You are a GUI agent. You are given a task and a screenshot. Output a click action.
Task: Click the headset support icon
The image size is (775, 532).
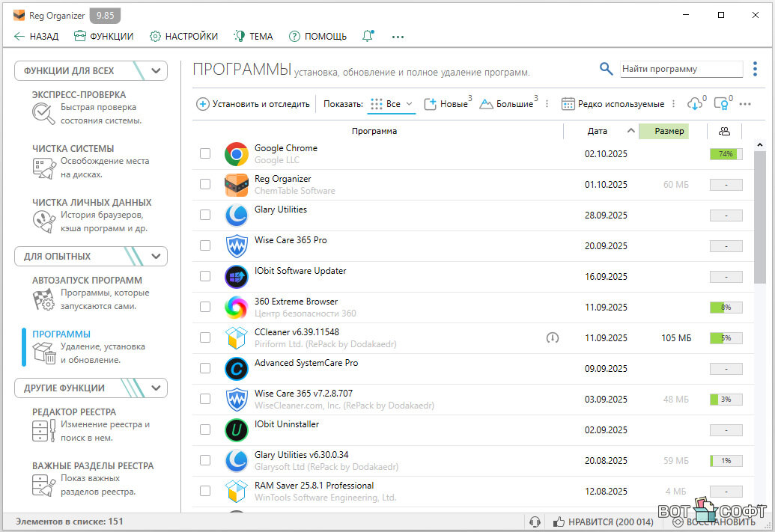pyautogui.click(x=535, y=522)
